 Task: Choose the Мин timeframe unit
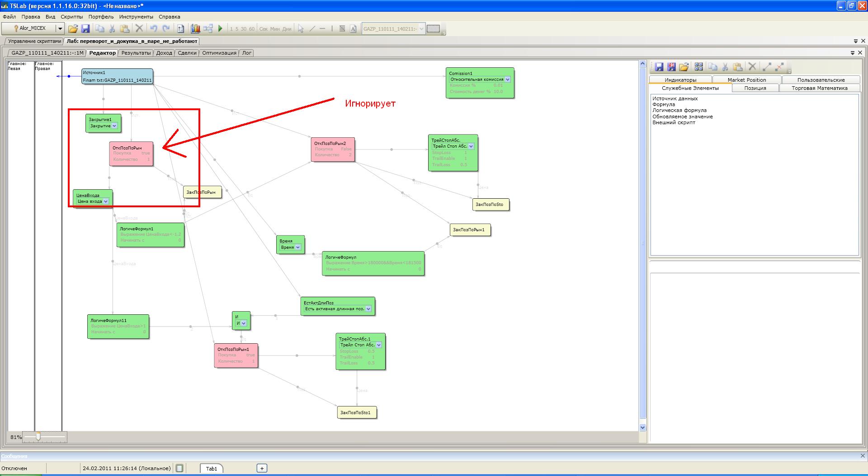pos(275,29)
